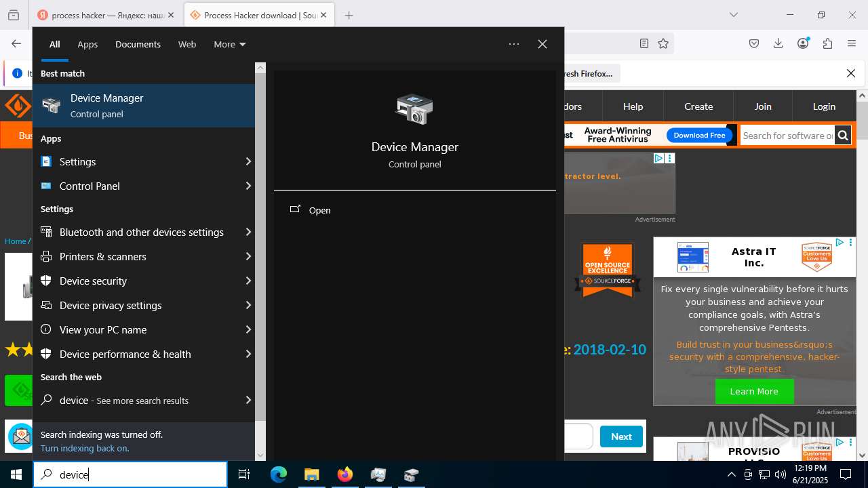Expand Device privacy settings arrow
This screenshot has width=868, height=488.
248,305
